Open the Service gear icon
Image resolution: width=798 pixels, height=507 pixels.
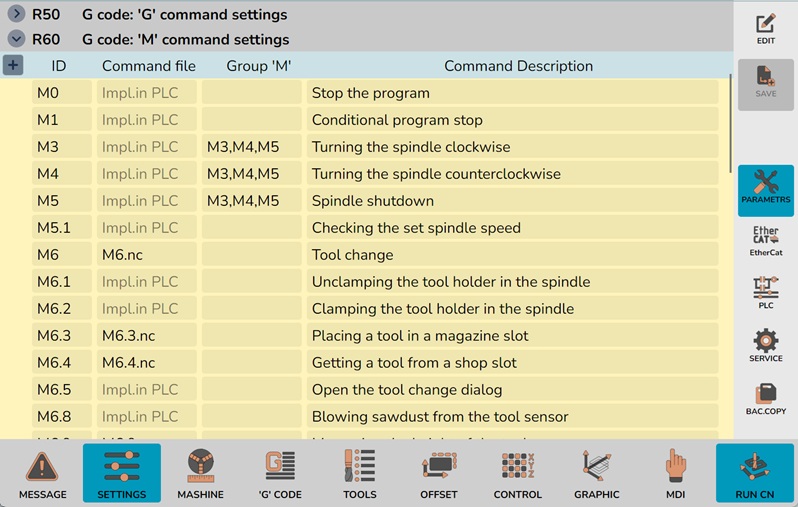765,346
